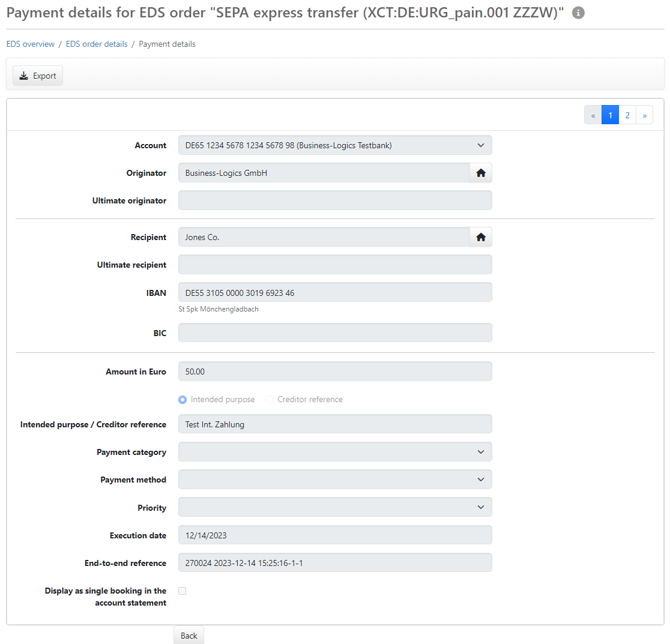Expand the Payment category dropdown
Viewport: 670px width, 644px height.
pos(335,452)
